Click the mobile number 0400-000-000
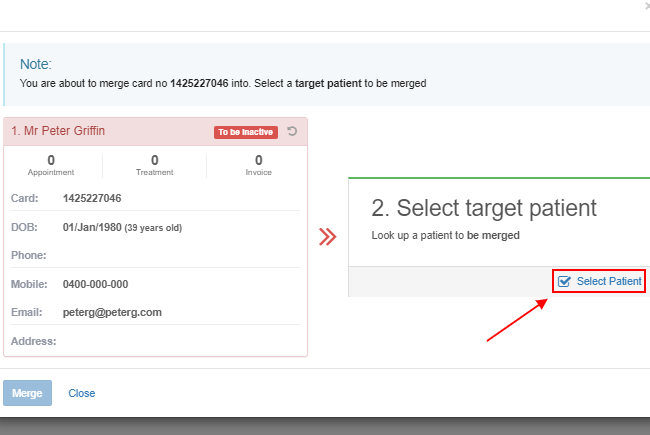 pyautogui.click(x=95, y=284)
